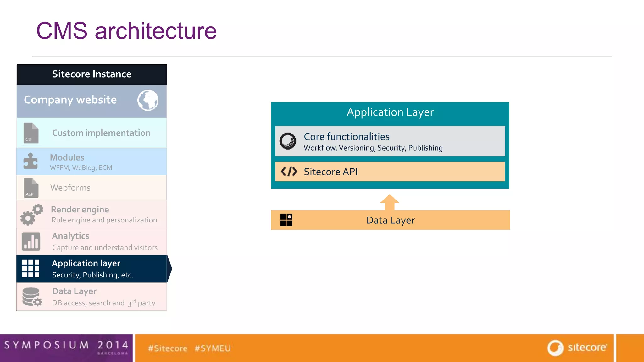Click the grid icon on Application layer row
Viewport: 644px width, 362px height.
[31, 269]
